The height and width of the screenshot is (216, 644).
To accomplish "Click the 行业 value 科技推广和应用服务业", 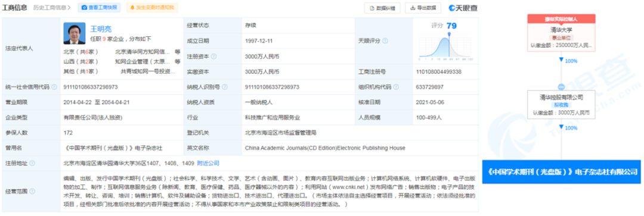I will [273, 118].
